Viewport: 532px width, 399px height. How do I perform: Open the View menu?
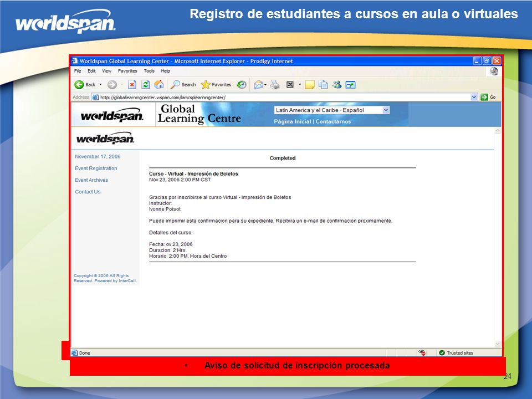point(107,71)
